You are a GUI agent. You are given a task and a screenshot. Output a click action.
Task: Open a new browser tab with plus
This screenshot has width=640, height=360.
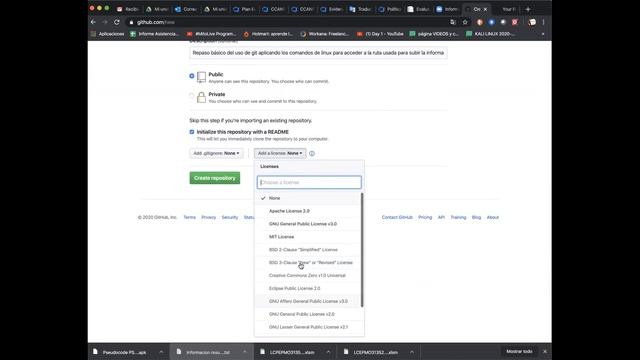(528, 9)
